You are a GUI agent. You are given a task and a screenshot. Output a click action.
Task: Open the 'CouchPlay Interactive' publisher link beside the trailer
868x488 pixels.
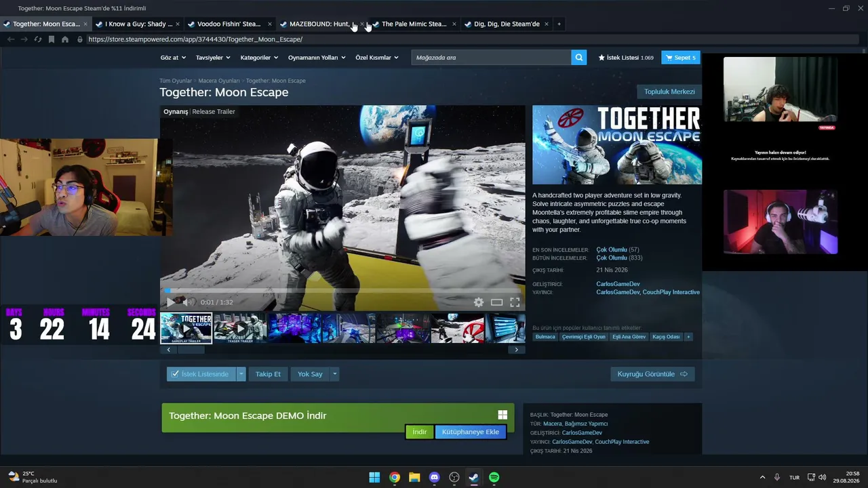pos(671,292)
